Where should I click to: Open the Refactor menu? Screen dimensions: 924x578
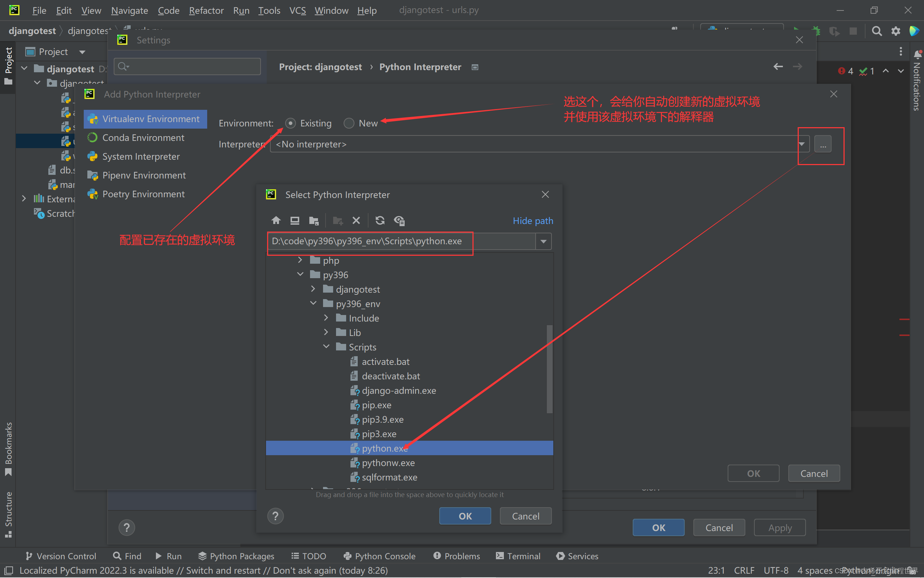click(206, 10)
